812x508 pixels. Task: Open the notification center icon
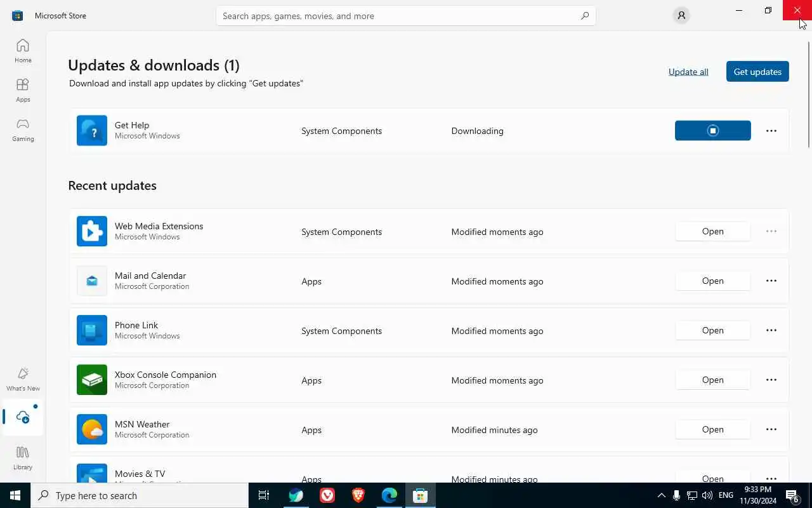tap(792, 495)
